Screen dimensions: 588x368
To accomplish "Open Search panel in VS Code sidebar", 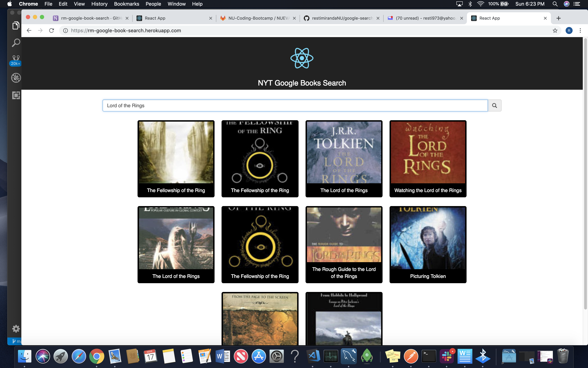I will point(16,43).
